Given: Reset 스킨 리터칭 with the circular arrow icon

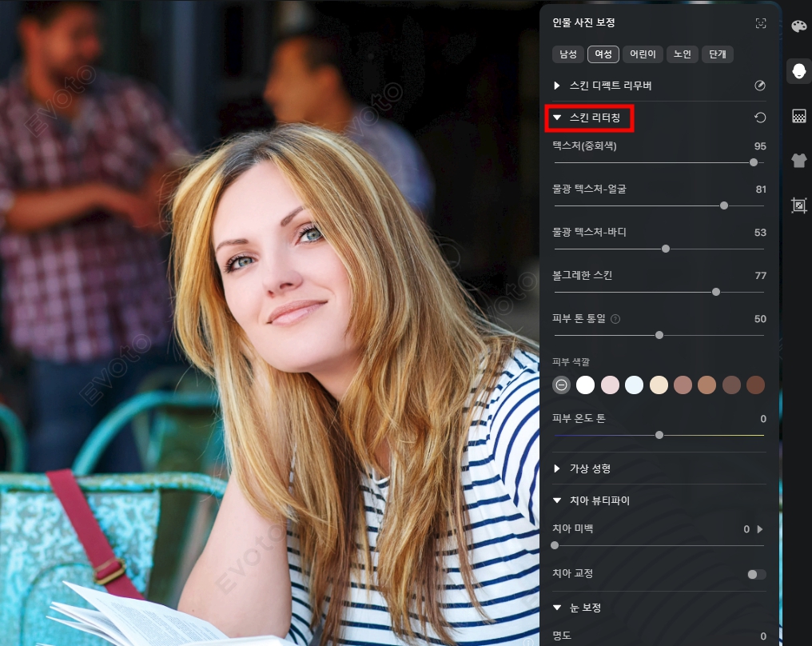Looking at the screenshot, I should 760,118.
